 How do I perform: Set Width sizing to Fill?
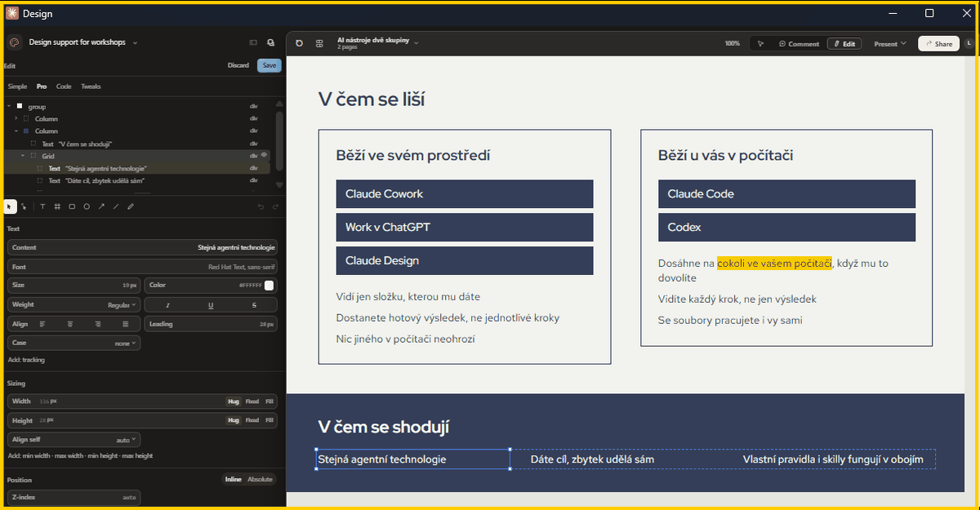click(269, 401)
